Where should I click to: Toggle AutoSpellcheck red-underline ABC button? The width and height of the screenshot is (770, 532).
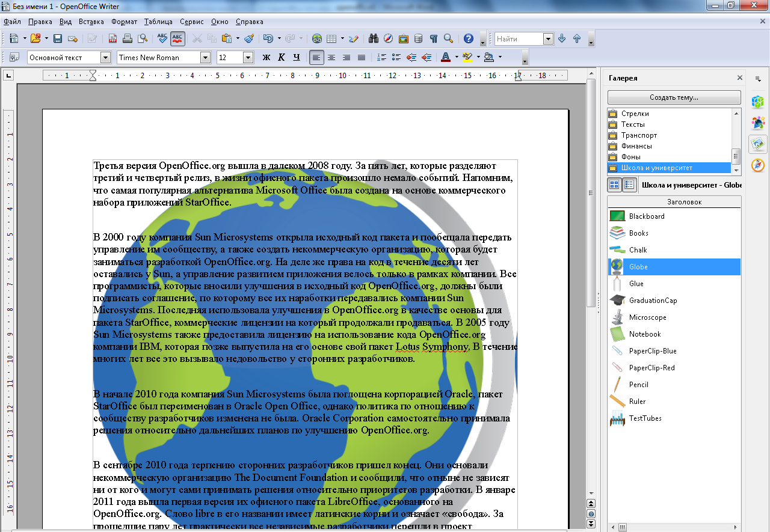click(177, 38)
